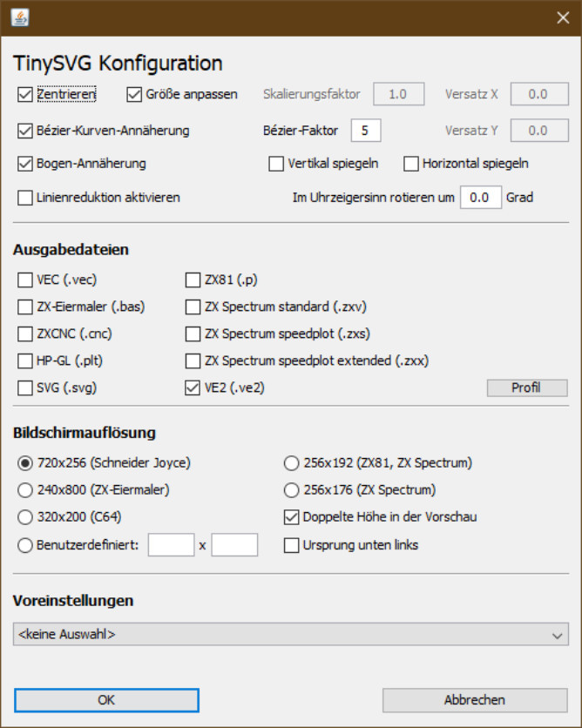Screen dimensions: 582x728
Task: Uncheck the Zentrieren checkbox
Action: click(24, 94)
